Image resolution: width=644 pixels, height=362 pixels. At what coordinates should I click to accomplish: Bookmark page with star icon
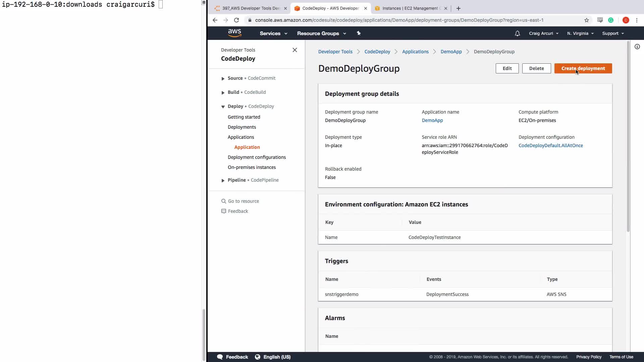pyautogui.click(x=586, y=20)
